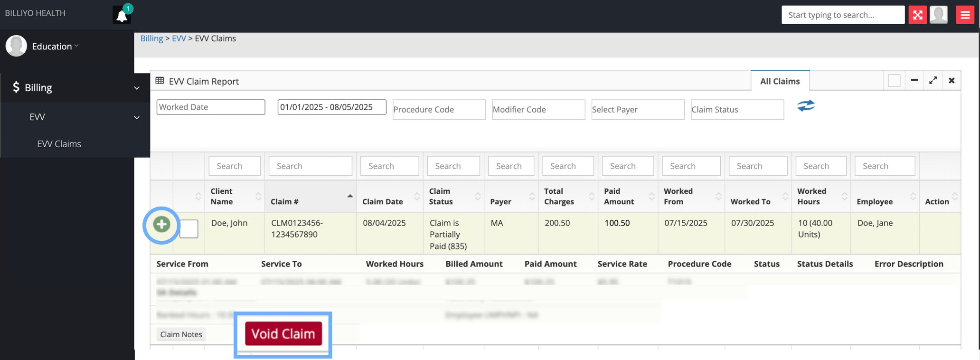This screenshot has width=980, height=360.
Task: Expand claim row with green plus icon
Action: click(161, 224)
